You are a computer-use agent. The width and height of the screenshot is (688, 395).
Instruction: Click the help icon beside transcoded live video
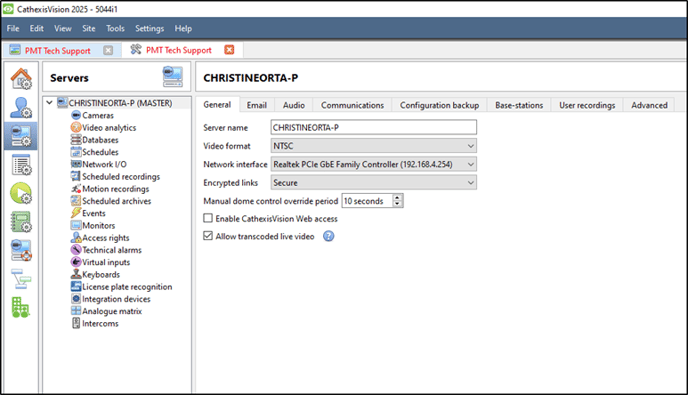[x=329, y=236]
